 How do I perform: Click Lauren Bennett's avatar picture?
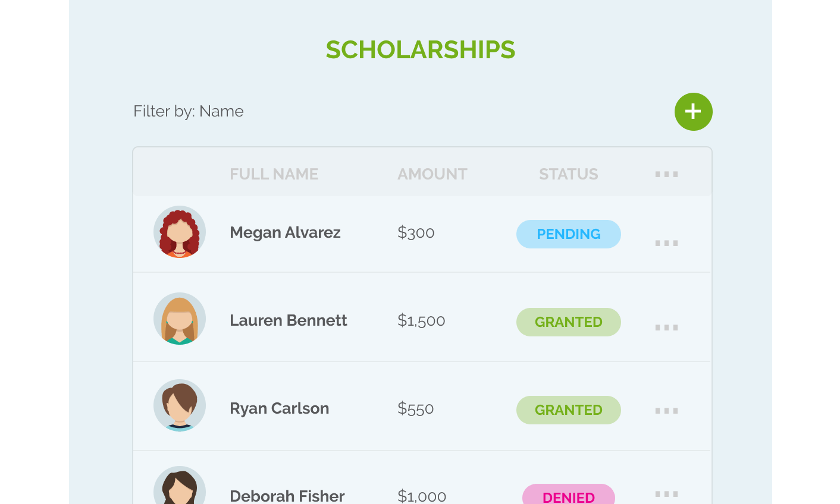pos(180,319)
